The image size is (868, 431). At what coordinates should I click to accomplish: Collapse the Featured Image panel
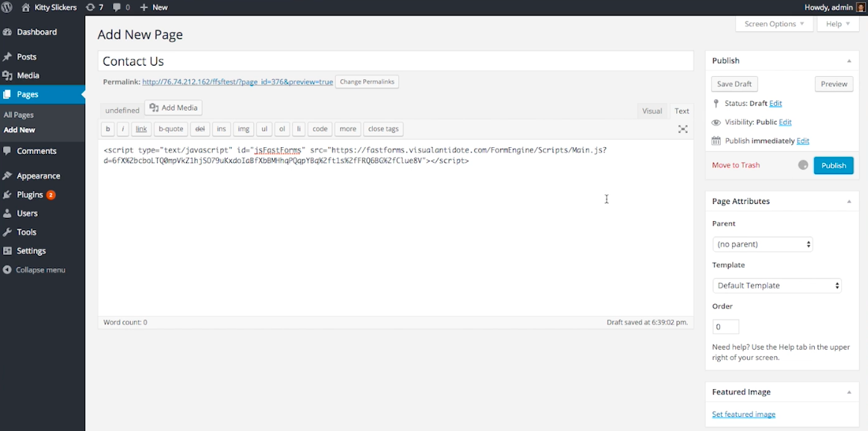click(849, 392)
